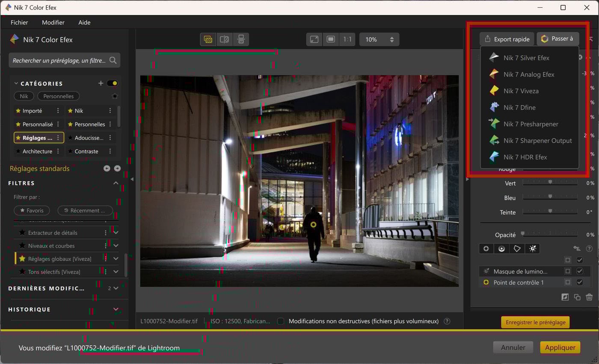Screen dimensions: 599x364
Task: Invert the selected mask
Action: [x=565, y=297]
